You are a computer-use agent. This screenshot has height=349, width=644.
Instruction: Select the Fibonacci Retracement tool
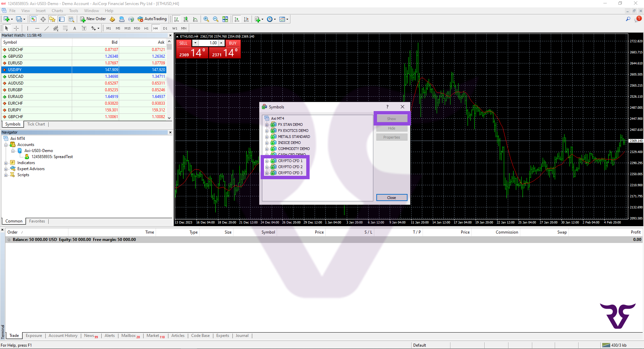pos(65,29)
